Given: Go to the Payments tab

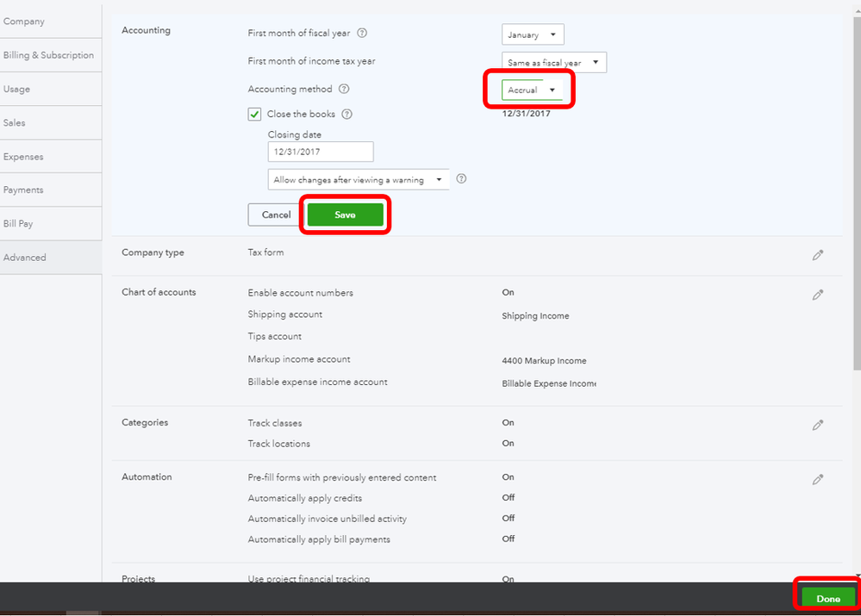Looking at the screenshot, I should [51, 190].
